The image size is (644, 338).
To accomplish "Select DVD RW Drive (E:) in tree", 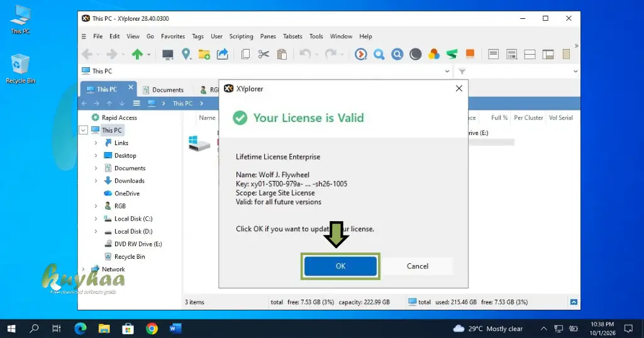I will click(x=138, y=244).
